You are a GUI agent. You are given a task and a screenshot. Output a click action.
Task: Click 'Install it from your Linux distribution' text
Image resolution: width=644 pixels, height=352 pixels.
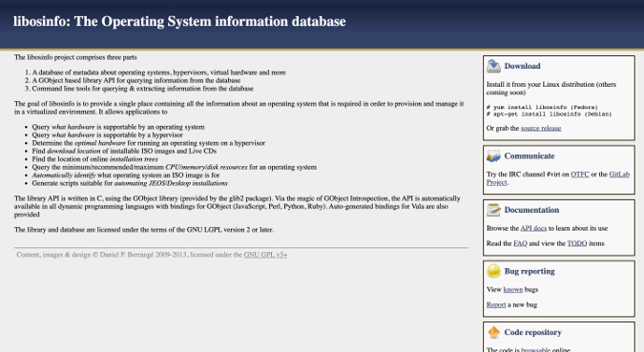click(x=551, y=89)
